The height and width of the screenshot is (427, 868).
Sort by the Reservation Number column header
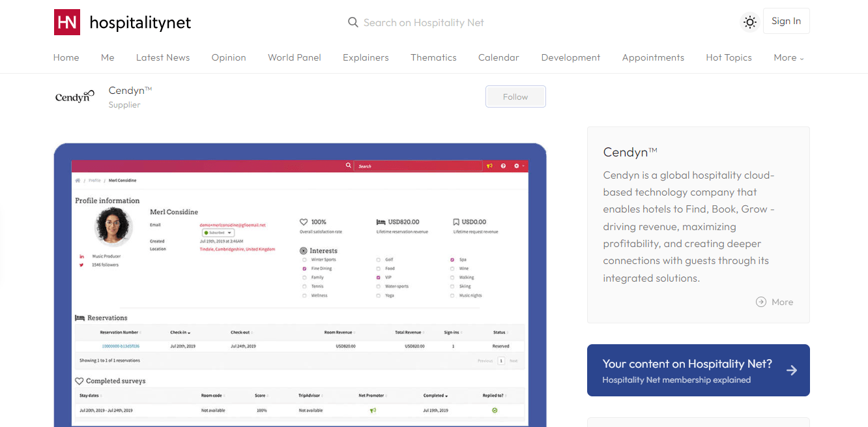click(120, 332)
